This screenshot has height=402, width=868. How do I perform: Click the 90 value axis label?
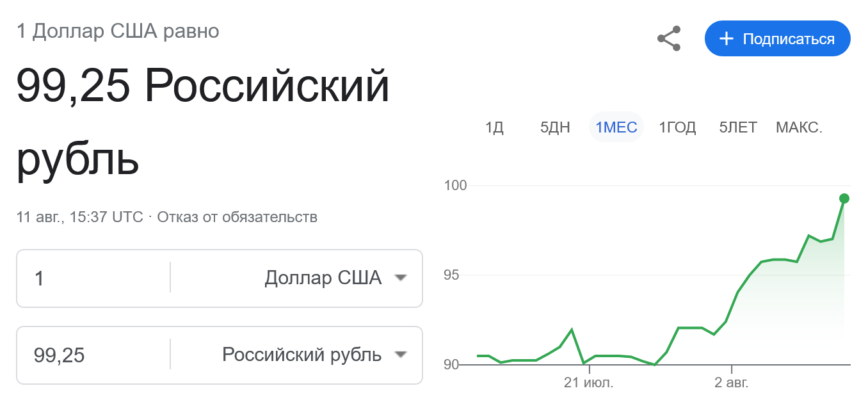[452, 365]
